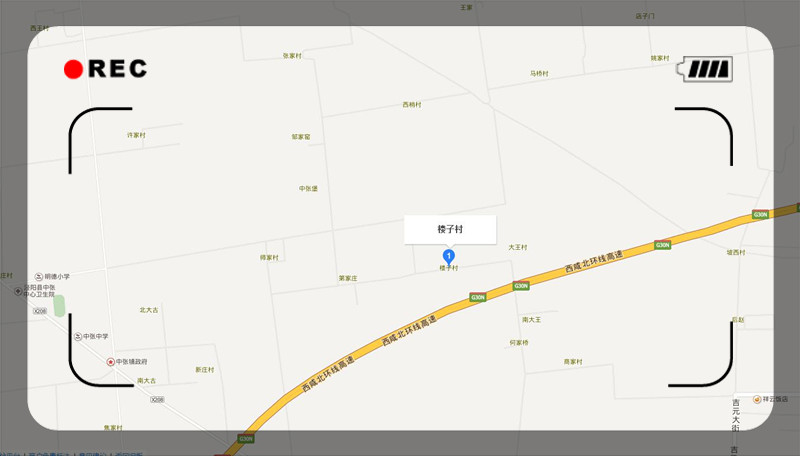This screenshot has height=456, width=800.
Task: Click the X208 road shield near 南大古
Action: [157, 400]
